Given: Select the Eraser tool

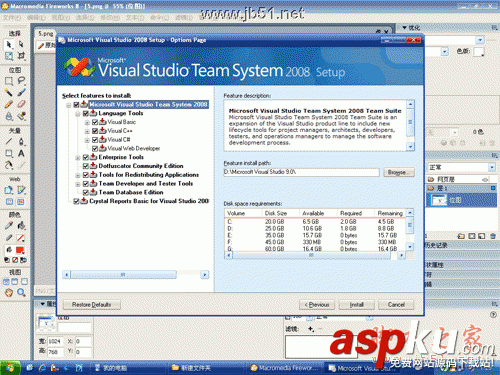Looking at the screenshot, I should 21,104.
